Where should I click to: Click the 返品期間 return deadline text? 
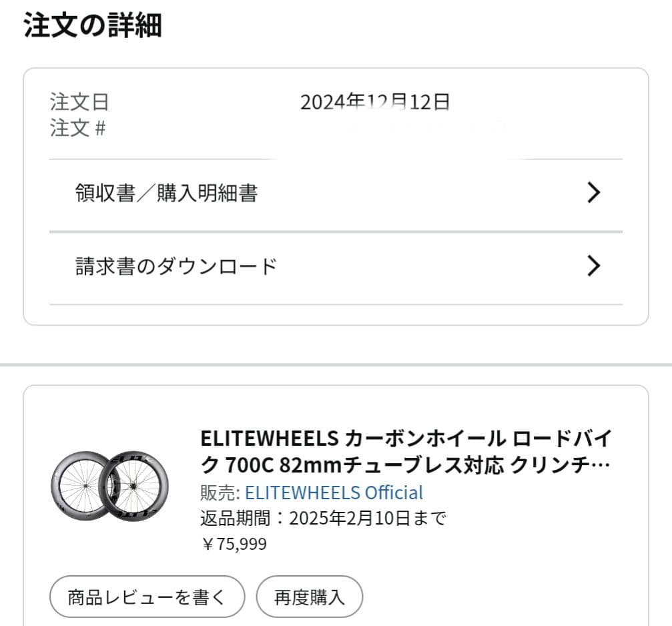(x=324, y=518)
